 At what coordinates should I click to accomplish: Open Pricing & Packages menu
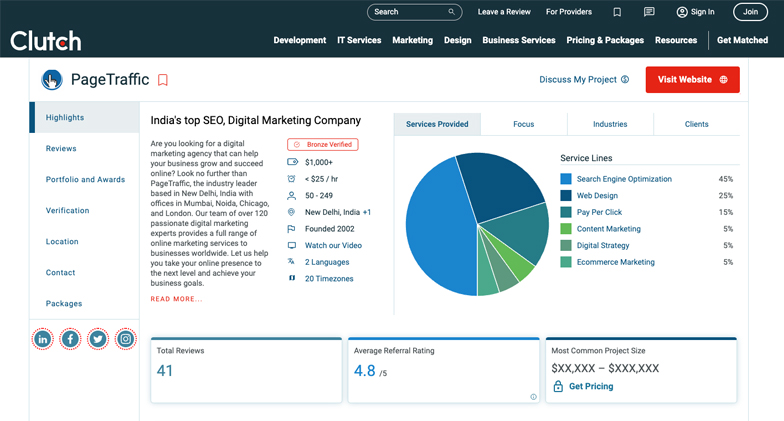point(605,40)
